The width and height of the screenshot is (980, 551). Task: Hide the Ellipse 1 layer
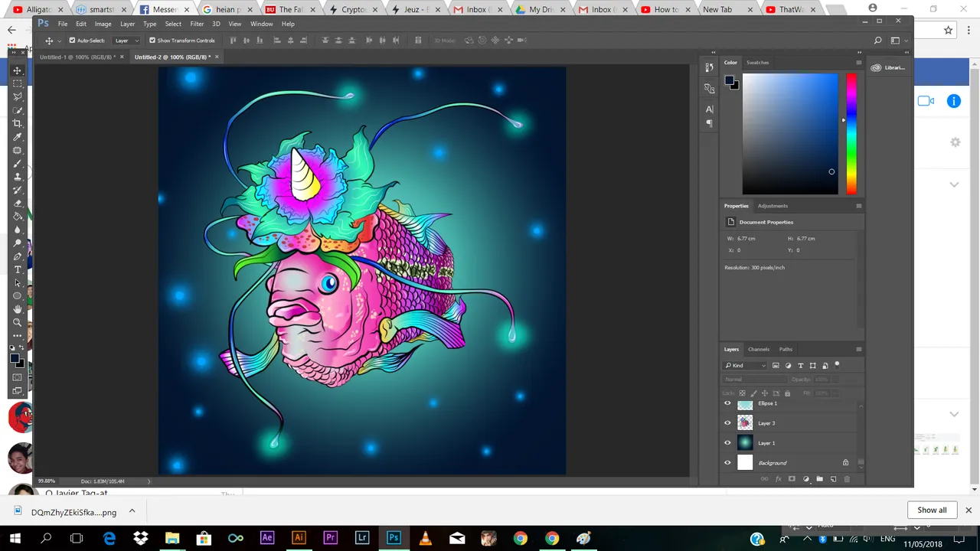coord(727,403)
